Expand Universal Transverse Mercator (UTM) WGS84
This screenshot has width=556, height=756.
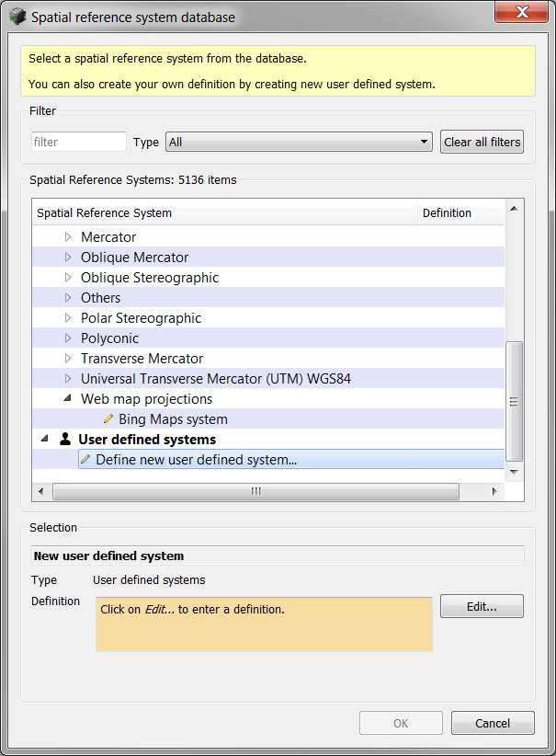(68, 379)
